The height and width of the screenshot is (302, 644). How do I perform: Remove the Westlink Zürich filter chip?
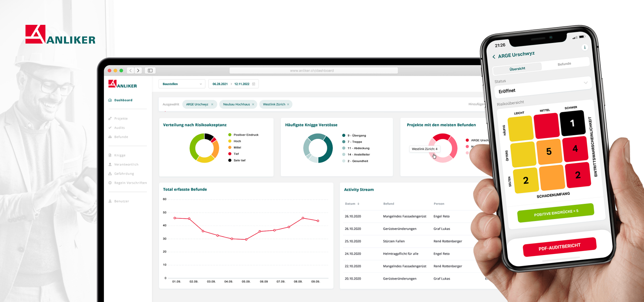pyautogui.click(x=288, y=104)
